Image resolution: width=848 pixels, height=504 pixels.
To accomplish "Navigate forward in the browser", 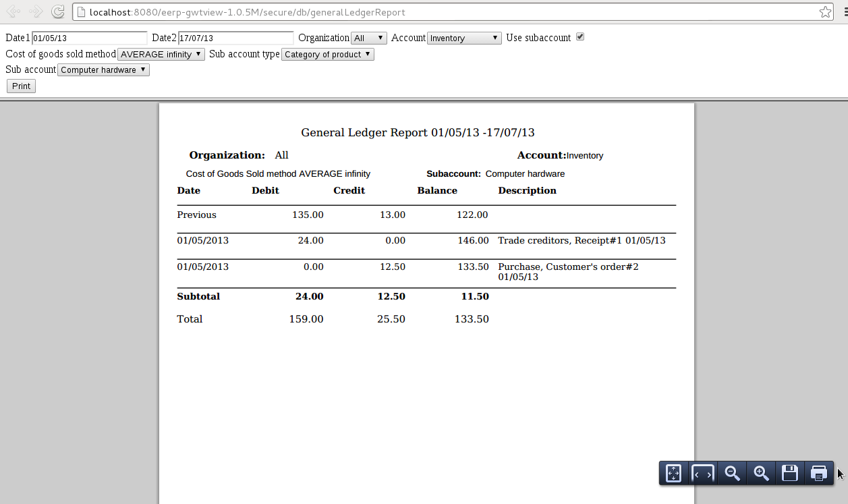I will click(35, 11).
